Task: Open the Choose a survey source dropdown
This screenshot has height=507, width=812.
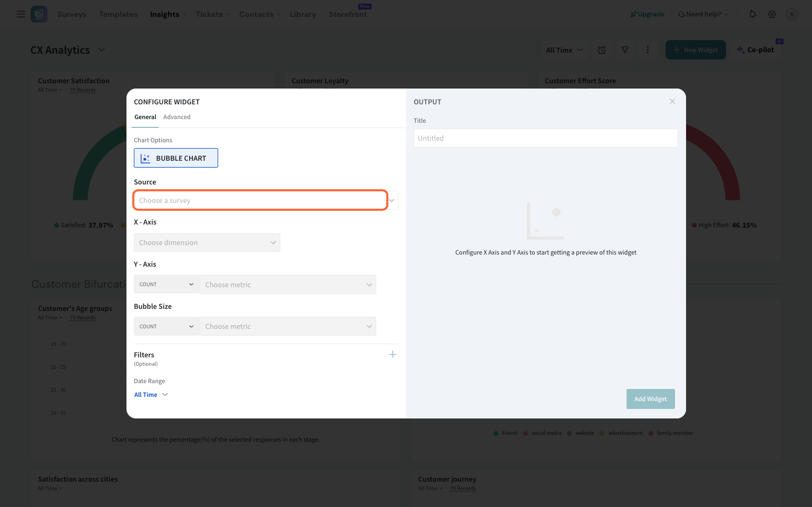Action: tap(261, 200)
